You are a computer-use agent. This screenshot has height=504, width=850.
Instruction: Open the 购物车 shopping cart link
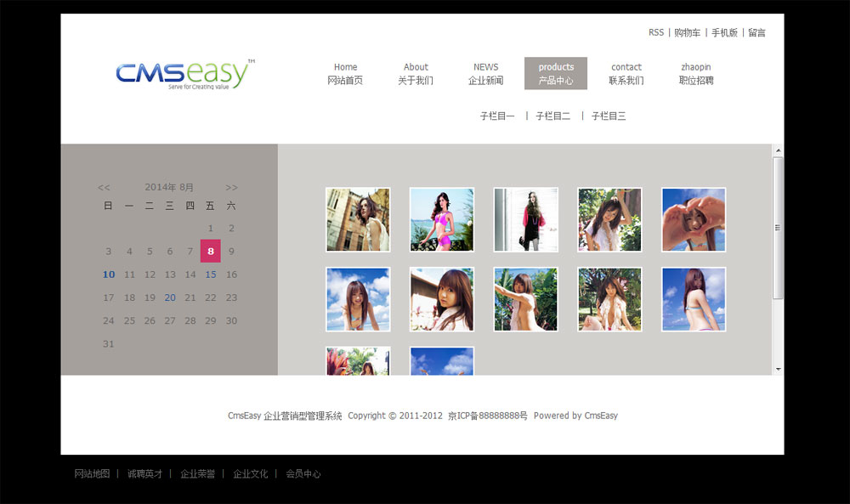coord(687,33)
